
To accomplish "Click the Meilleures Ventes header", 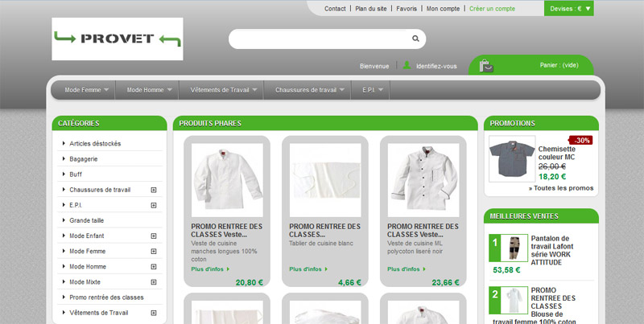I will pyautogui.click(x=541, y=215).
